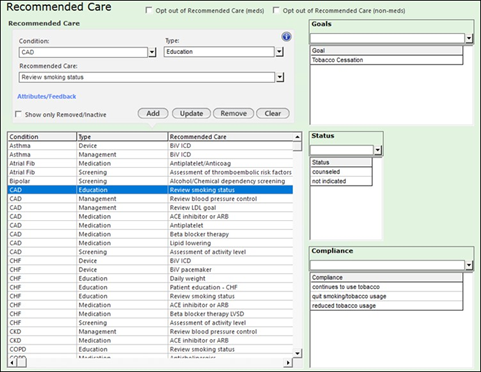This screenshot has height=372, width=481.
Task: Expand the Type dropdown showing Education
Action: tap(279, 52)
